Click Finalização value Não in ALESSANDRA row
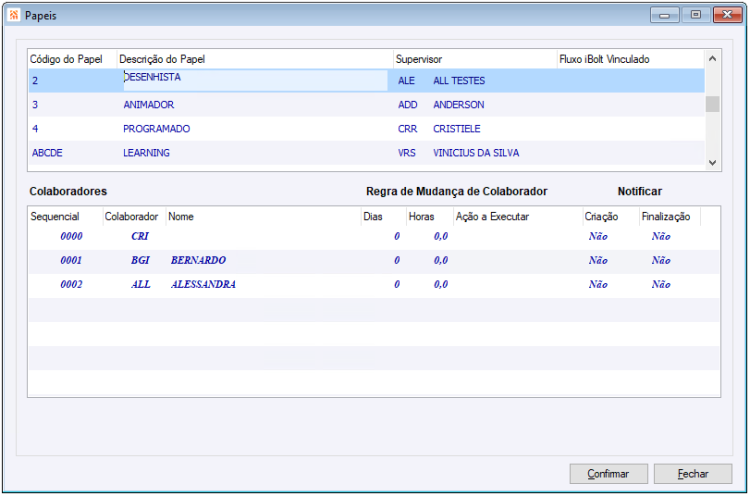 (x=661, y=284)
